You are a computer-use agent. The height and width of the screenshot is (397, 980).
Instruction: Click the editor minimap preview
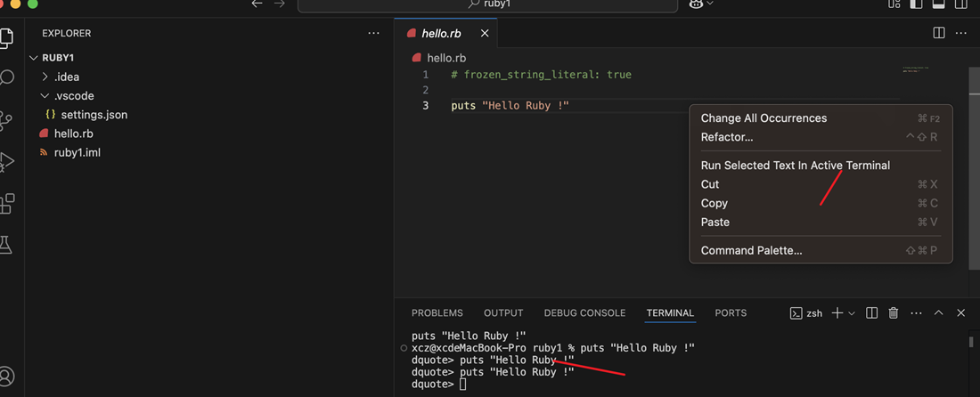[x=927, y=69]
